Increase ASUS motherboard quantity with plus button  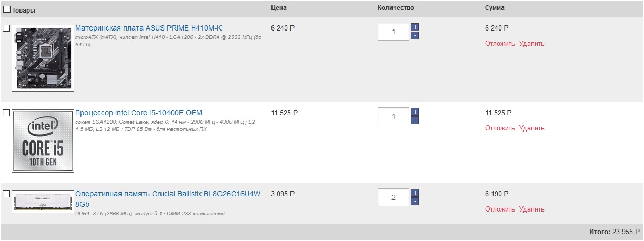coord(415,27)
